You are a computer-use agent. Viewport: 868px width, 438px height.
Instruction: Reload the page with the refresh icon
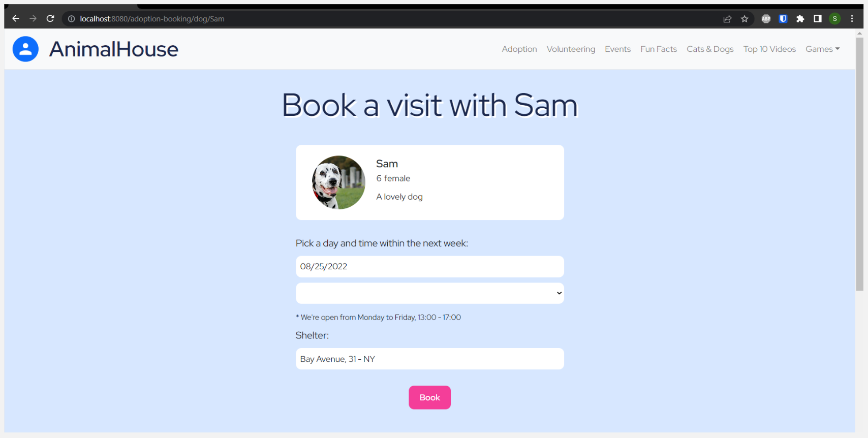click(x=50, y=19)
